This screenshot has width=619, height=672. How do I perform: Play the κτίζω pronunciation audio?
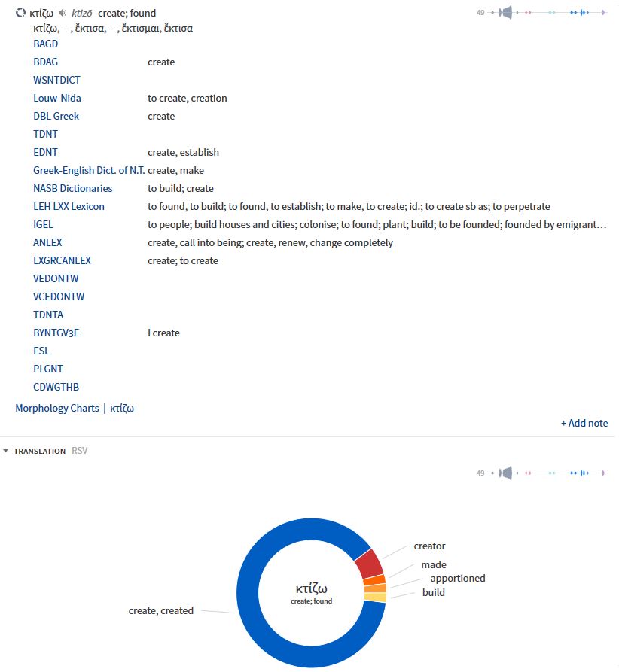[x=62, y=13]
